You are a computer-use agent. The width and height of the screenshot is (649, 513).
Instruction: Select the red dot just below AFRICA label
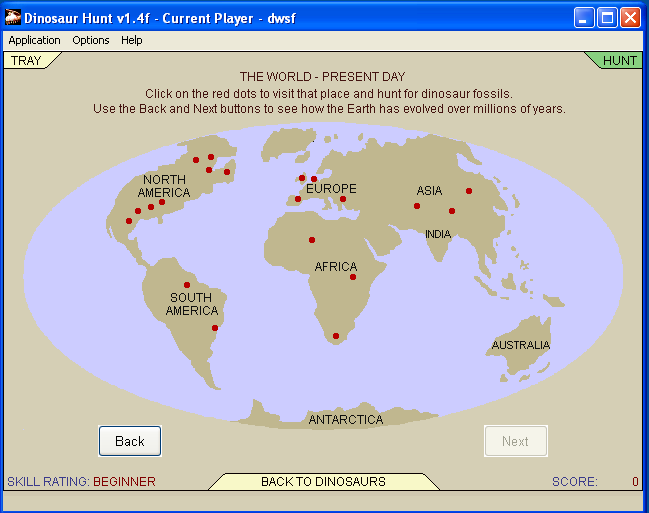pos(353,277)
